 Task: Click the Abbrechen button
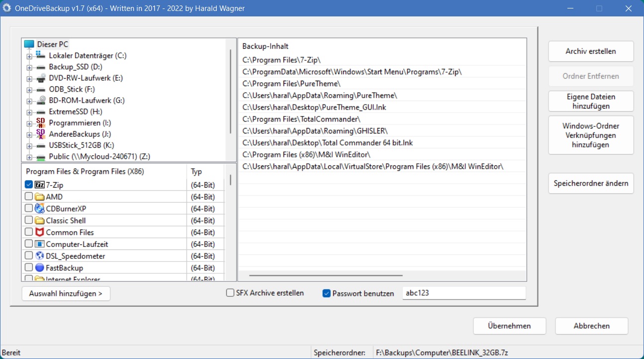click(x=592, y=326)
